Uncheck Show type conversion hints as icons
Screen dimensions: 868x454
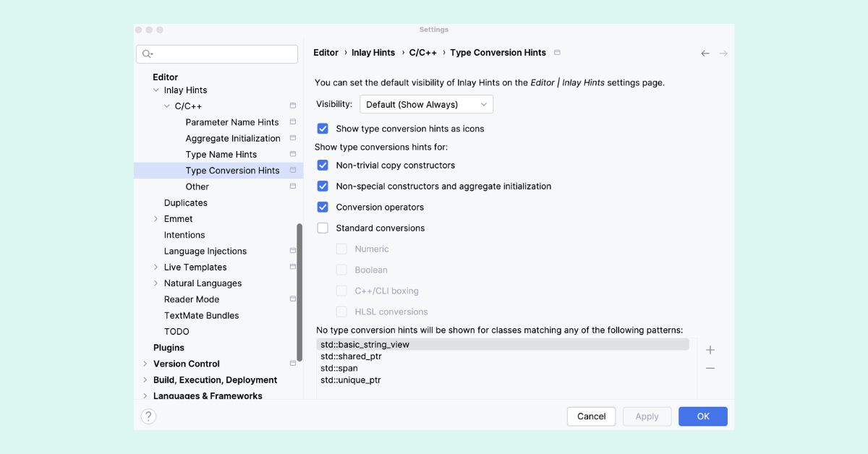(322, 128)
